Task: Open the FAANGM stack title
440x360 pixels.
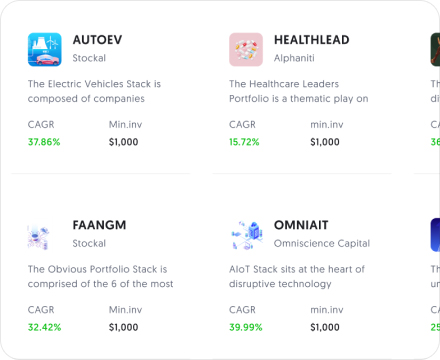Action: 99,225
